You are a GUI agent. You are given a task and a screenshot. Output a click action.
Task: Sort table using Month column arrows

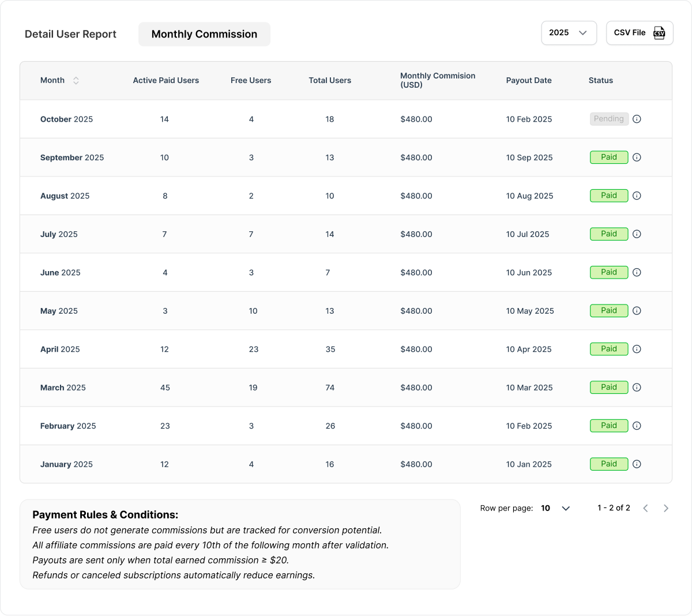tap(76, 81)
